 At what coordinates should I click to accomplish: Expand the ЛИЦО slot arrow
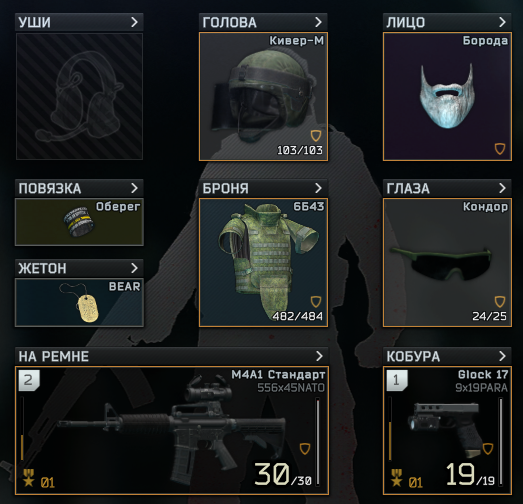point(502,22)
